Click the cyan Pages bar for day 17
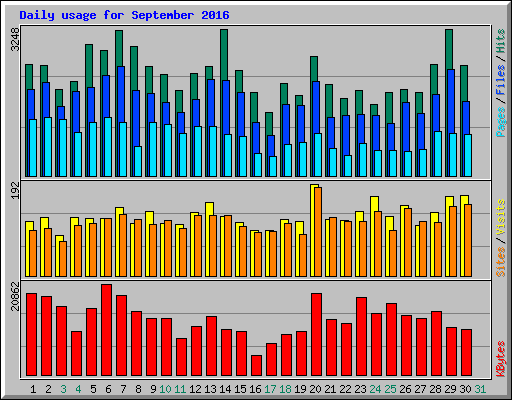512x400 pixels. click(273, 166)
